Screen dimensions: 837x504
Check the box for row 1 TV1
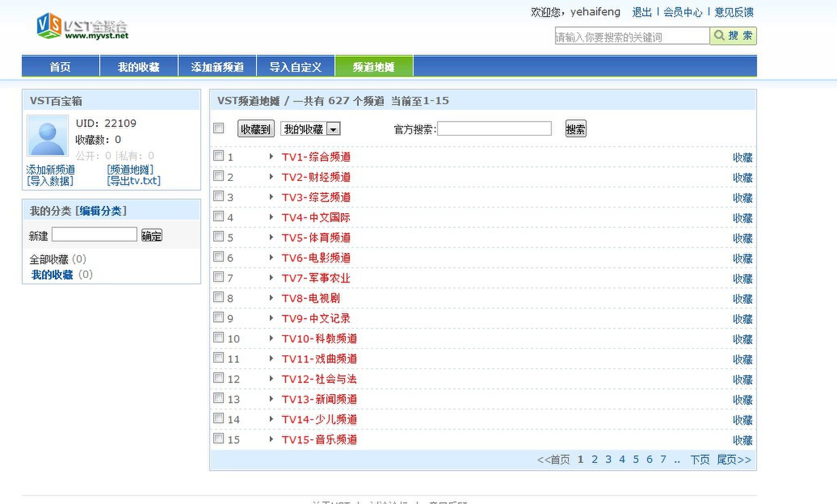point(219,155)
